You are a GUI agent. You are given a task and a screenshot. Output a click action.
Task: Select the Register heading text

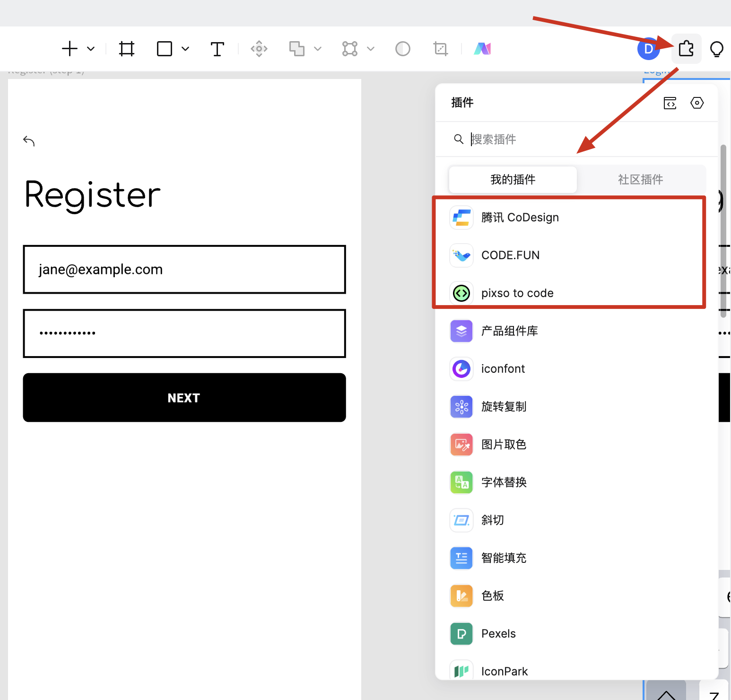click(93, 195)
